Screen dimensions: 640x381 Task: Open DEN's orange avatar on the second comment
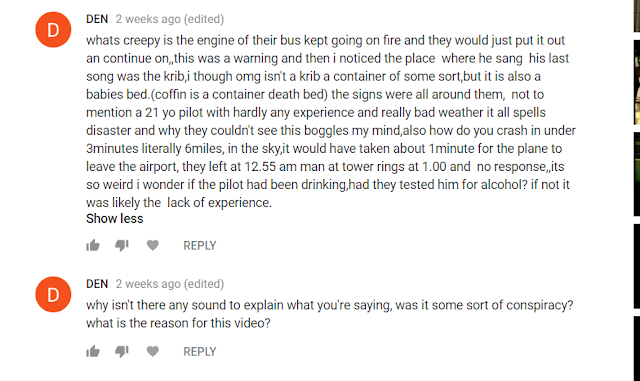pyautogui.click(x=53, y=294)
